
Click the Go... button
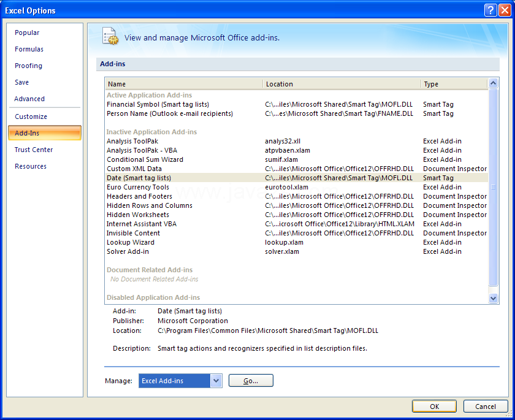pos(251,381)
